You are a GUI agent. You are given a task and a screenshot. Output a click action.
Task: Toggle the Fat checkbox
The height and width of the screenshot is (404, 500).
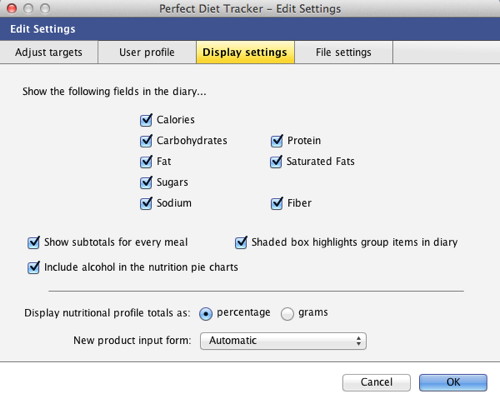pos(146,162)
